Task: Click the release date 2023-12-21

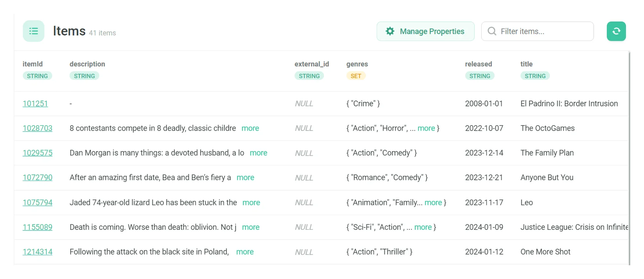Action: [484, 178]
